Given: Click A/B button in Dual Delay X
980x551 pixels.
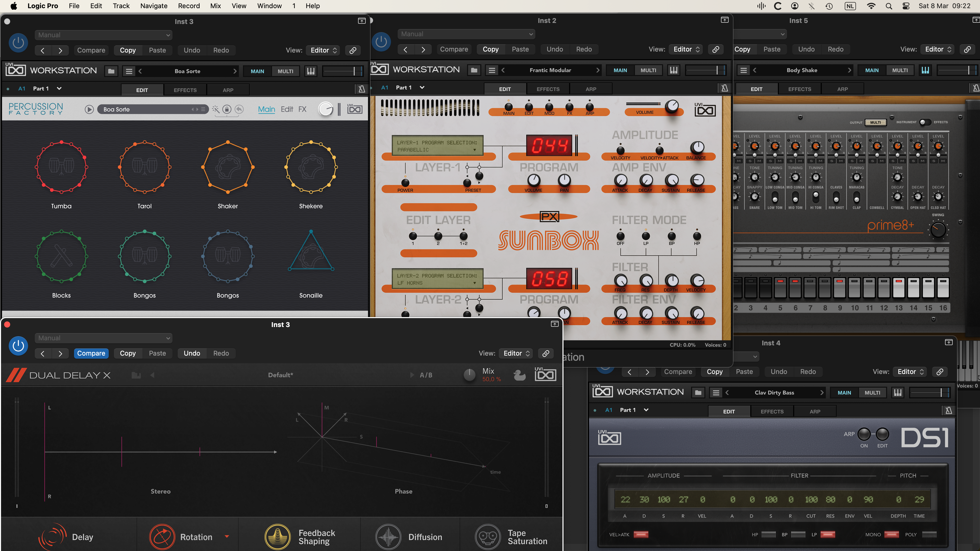Looking at the screenshot, I should [x=426, y=375].
